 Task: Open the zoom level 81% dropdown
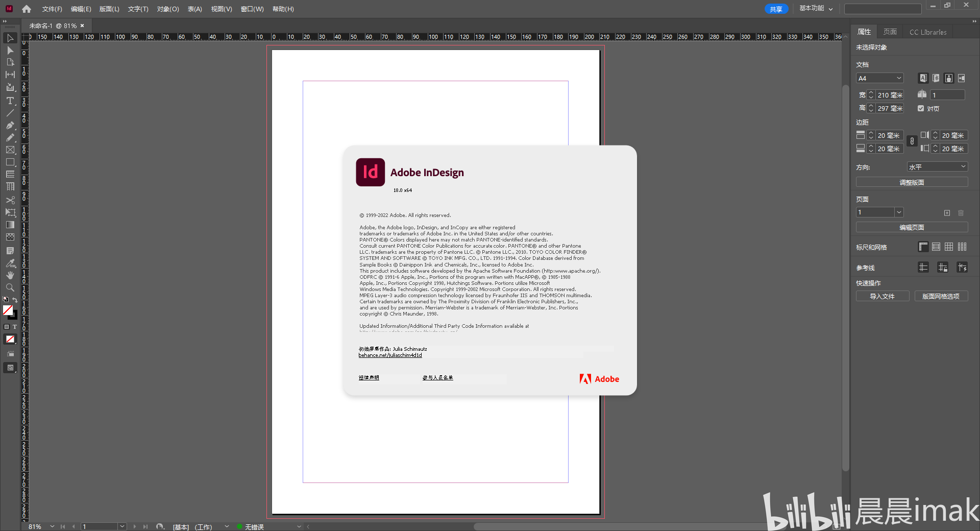click(52, 526)
